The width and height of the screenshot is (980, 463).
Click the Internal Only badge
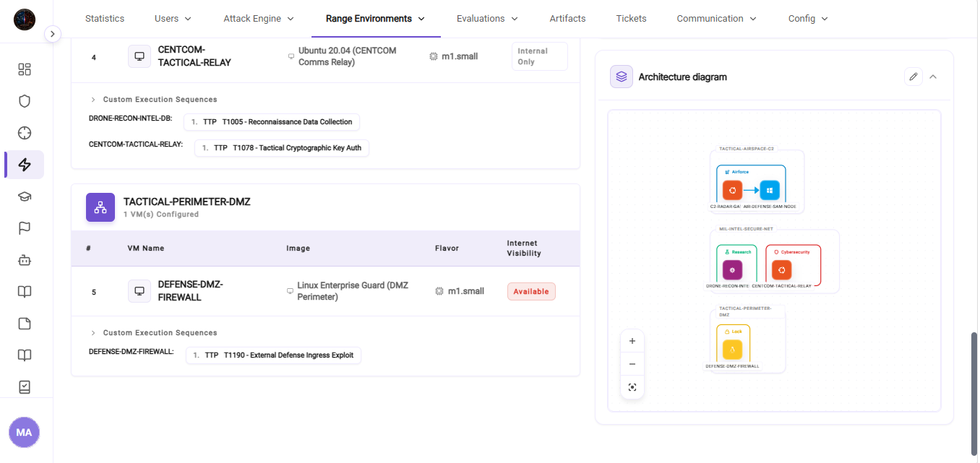[539, 56]
